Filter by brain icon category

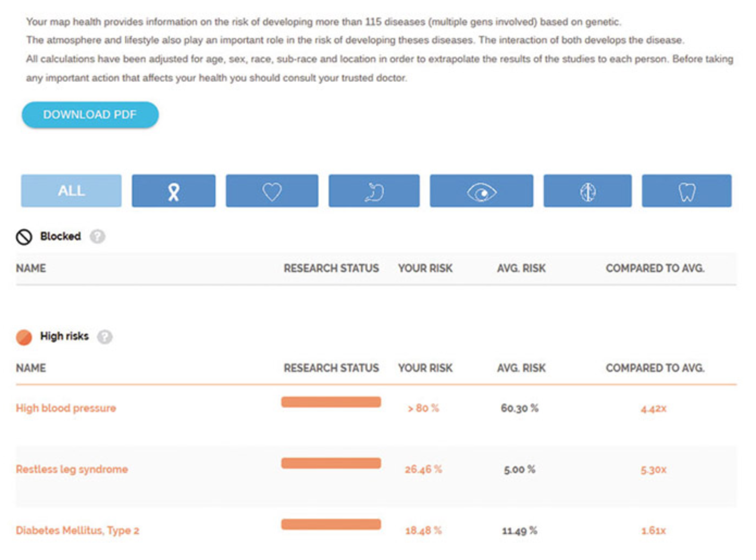point(587,191)
